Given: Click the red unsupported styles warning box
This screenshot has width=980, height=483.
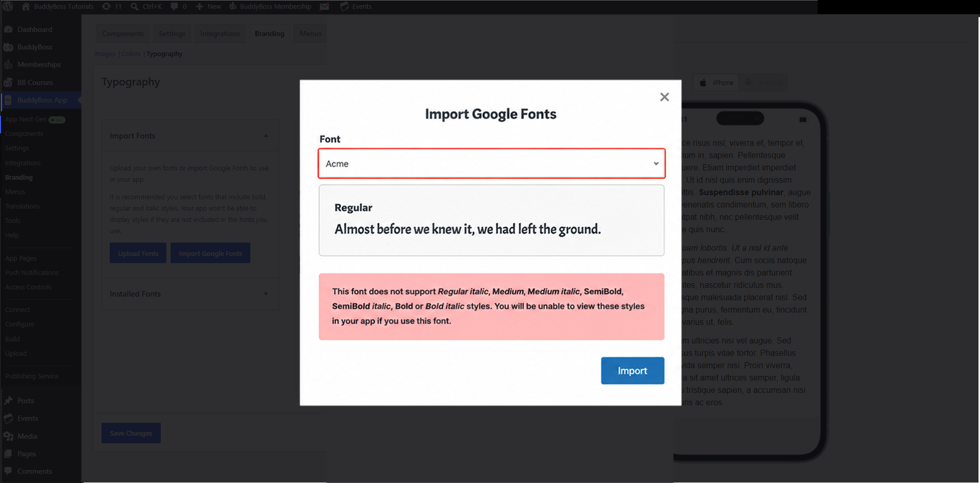Looking at the screenshot, I should tap(492, 306).
